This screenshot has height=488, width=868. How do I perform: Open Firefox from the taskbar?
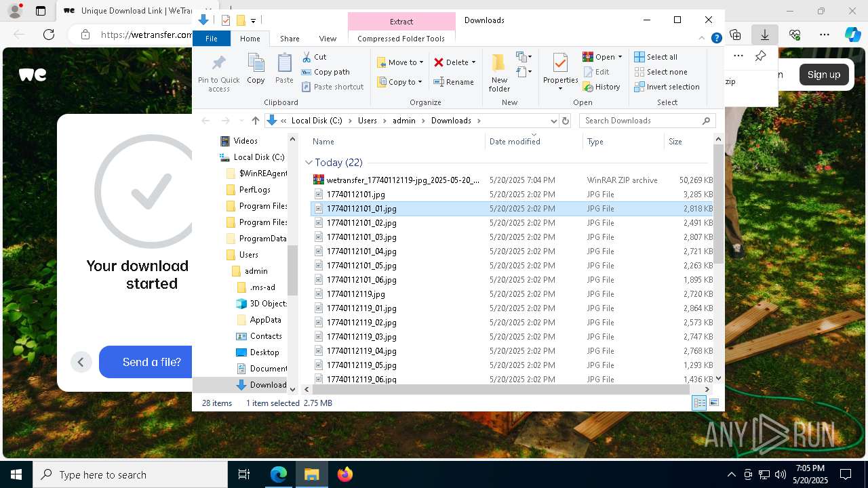click(345, 474)
